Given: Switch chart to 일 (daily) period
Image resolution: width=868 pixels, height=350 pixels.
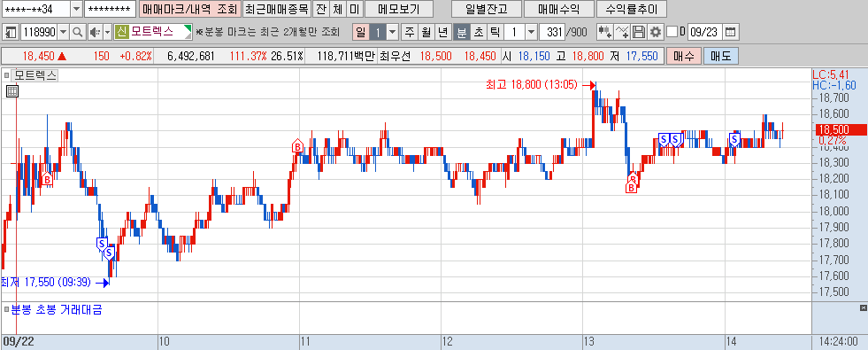Looking at the screenshot, I should pyautogui.click(x=360, y=32).
